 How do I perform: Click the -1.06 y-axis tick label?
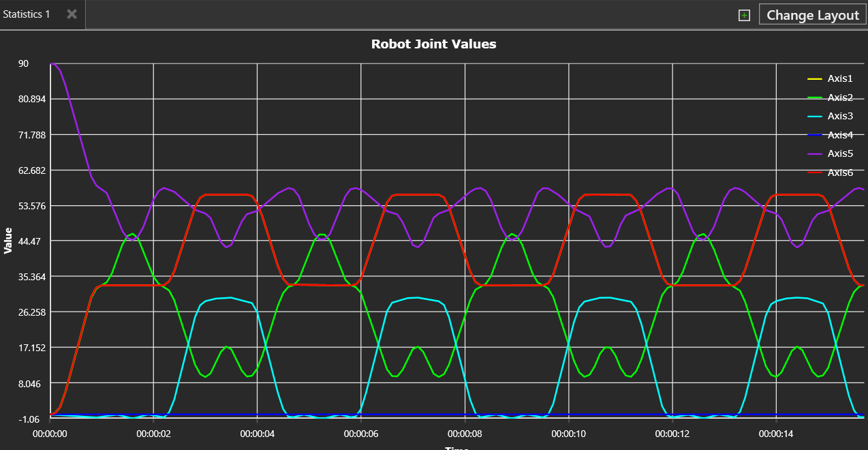click(29, 419)
